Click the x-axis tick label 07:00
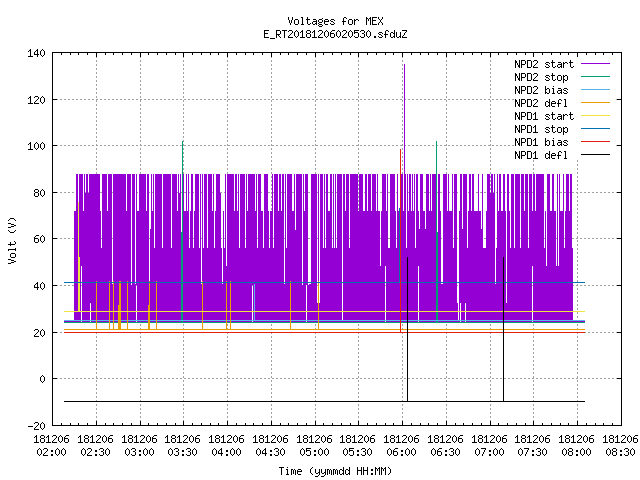This screenshot has height=480, width=640. tap(489, 452)
